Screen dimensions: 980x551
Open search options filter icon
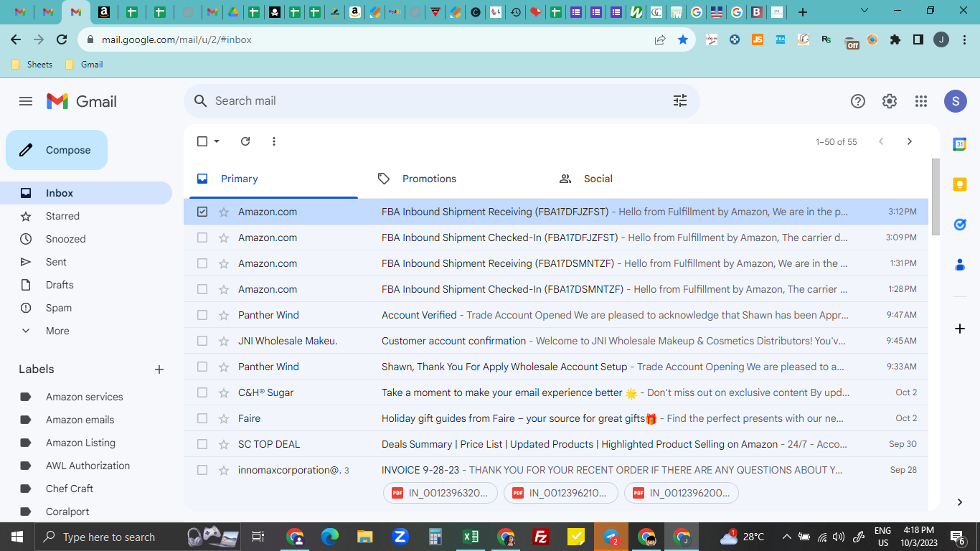click(680, 101)
